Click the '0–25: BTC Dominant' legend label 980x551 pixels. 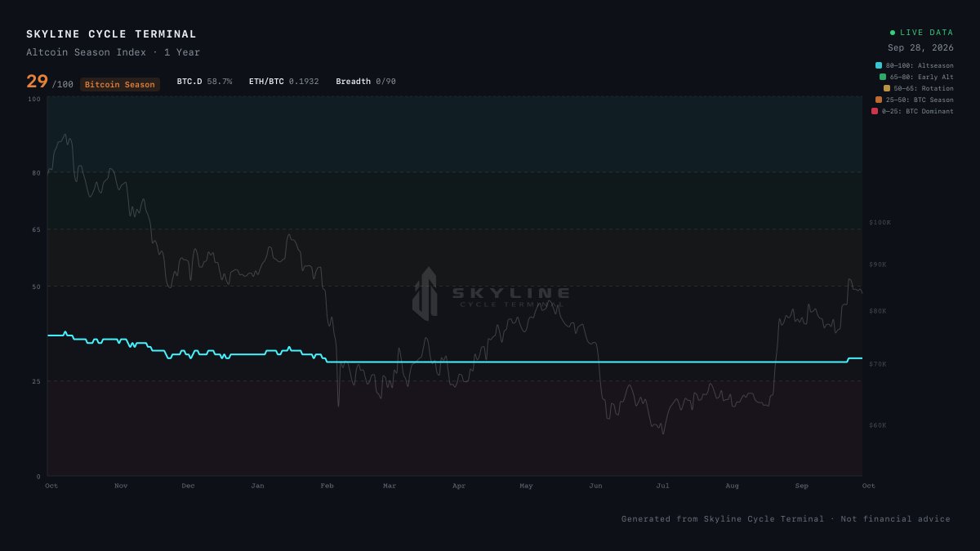pyautogui.click(x=918, y=111)
